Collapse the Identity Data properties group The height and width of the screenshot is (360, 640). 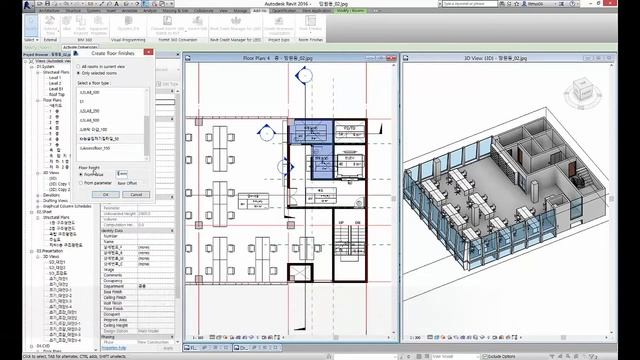pyautogui.click(x=172, y=231)
